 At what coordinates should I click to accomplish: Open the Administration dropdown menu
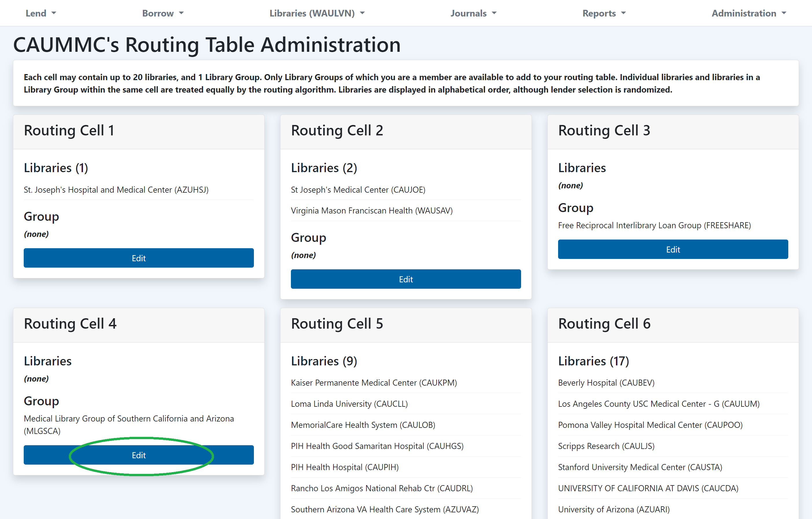click(749, 13)
